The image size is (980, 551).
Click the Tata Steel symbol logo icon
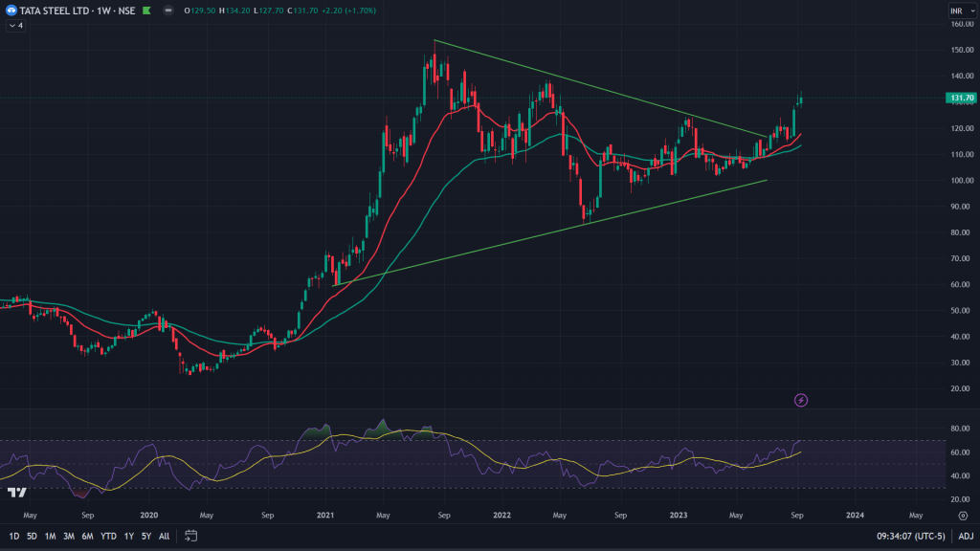click(11, 11)
